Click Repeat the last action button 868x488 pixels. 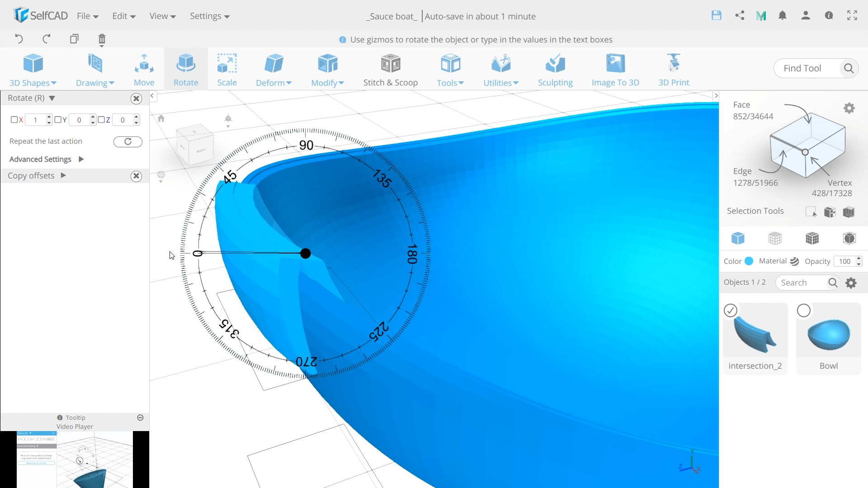click(x=128, y=141)
